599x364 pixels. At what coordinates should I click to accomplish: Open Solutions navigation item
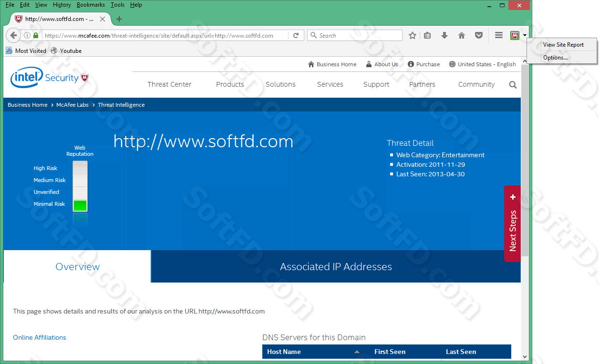[280, 84]
